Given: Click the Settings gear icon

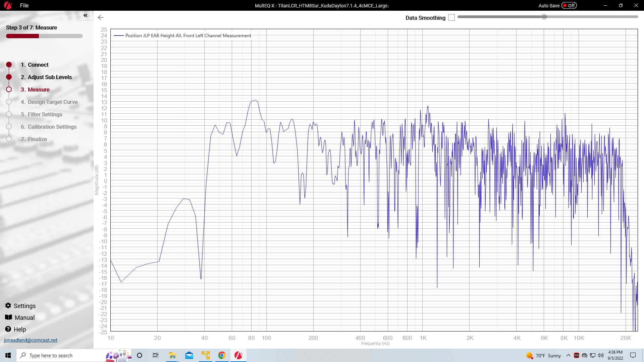Looking at the screenshot, I should 8,305.
